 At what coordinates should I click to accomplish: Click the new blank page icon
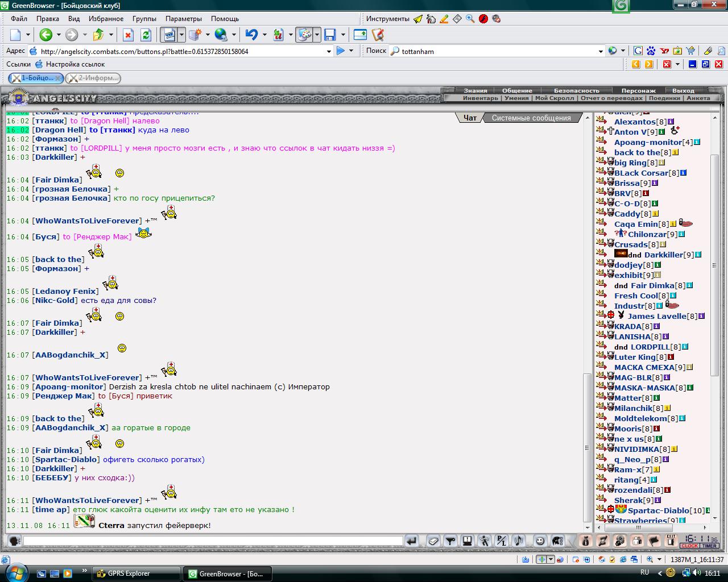click(15, 35)
